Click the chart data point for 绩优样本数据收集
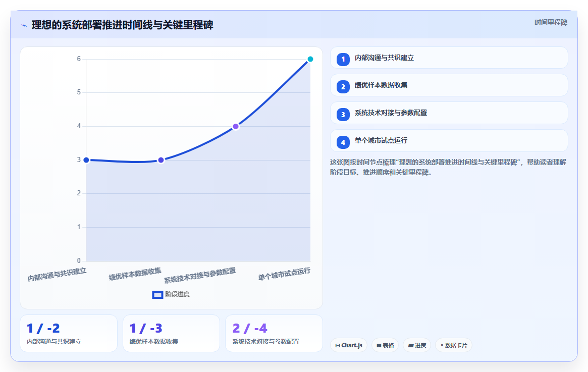Image resolution: width=588 pixels, height=372 pixels. tap(161, 160)
